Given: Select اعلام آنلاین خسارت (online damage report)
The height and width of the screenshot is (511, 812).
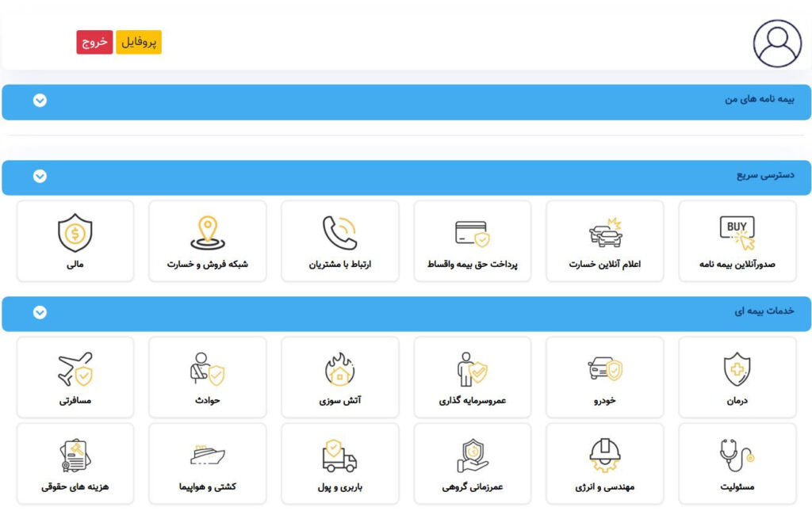Looking at the screenshot, I should click(605, 241).
